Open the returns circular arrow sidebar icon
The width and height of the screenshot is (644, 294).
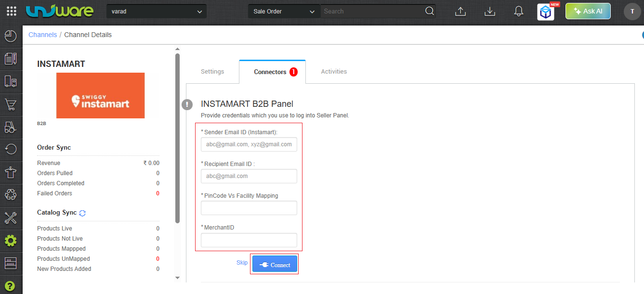[11, 149]
